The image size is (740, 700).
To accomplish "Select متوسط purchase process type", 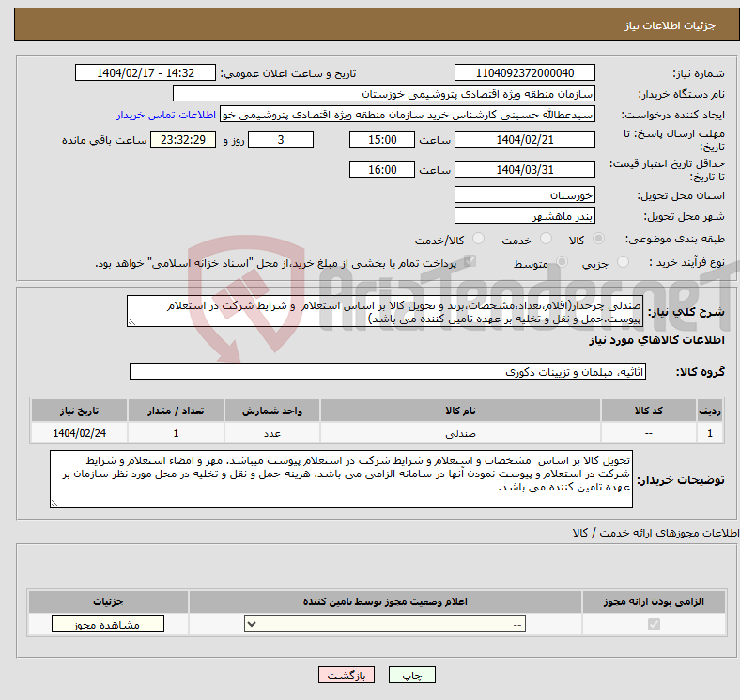I will click(x=556, y=263).
